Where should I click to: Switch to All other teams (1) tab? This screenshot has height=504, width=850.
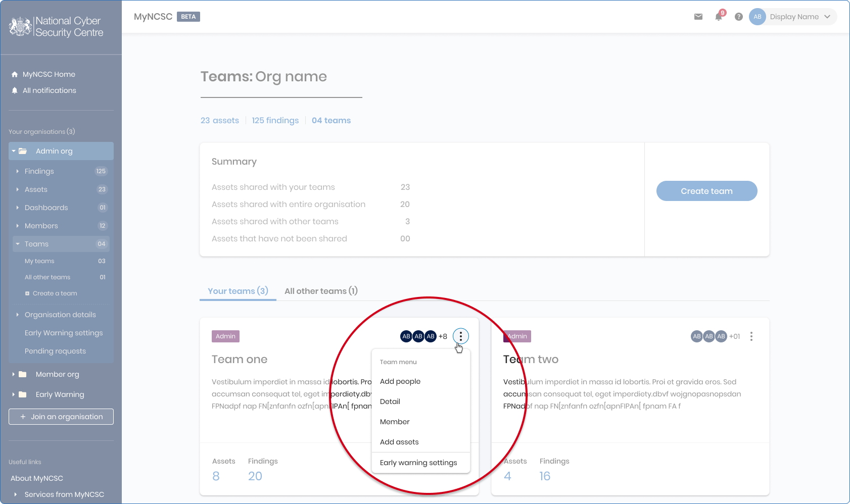click(x=321, y=291)
